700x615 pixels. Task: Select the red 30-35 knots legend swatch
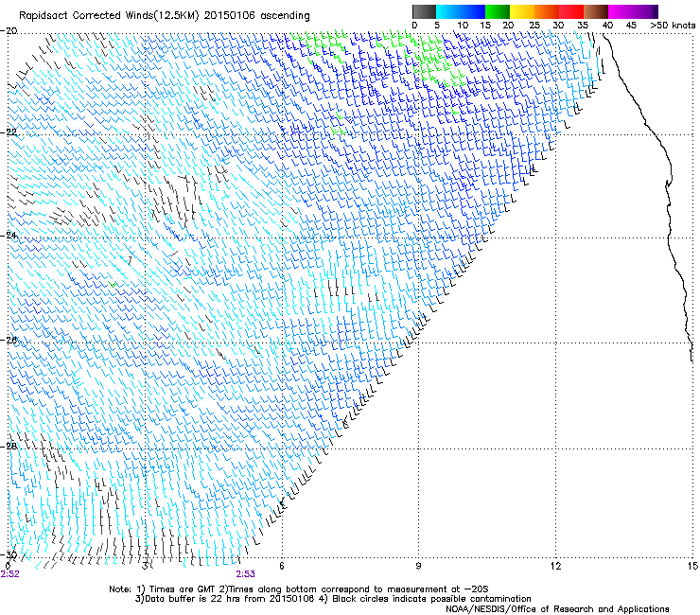(x=571, y=11)
